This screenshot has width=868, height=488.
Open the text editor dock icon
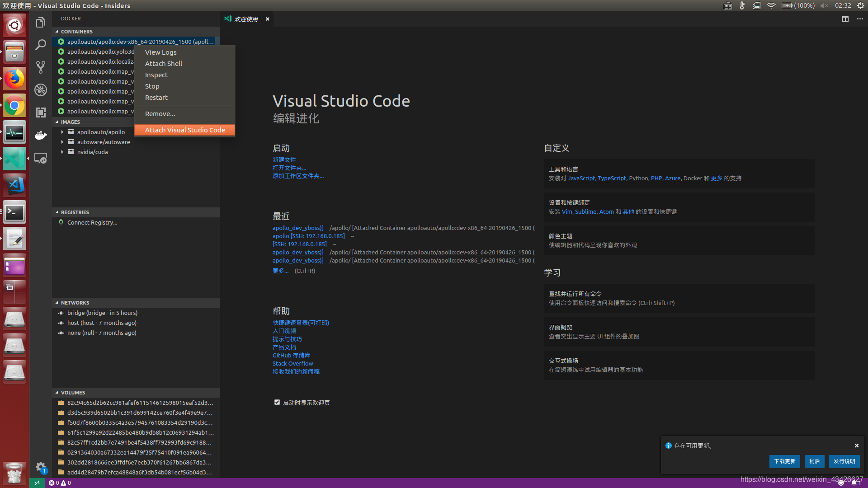point(14,239)
